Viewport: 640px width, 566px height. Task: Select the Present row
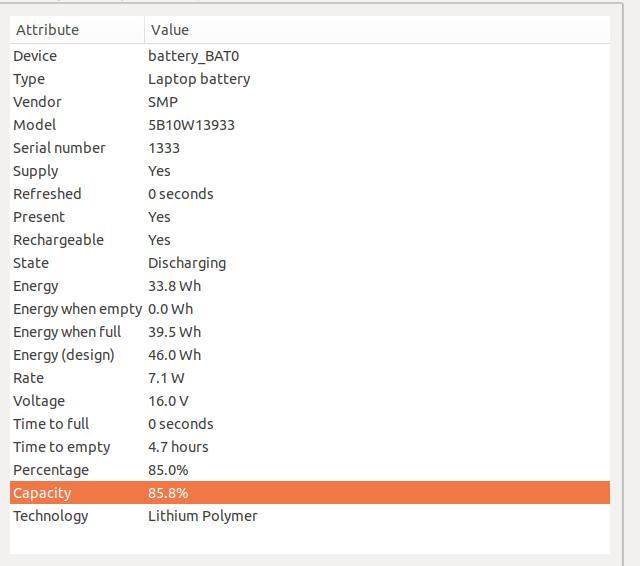click(310, 217)
